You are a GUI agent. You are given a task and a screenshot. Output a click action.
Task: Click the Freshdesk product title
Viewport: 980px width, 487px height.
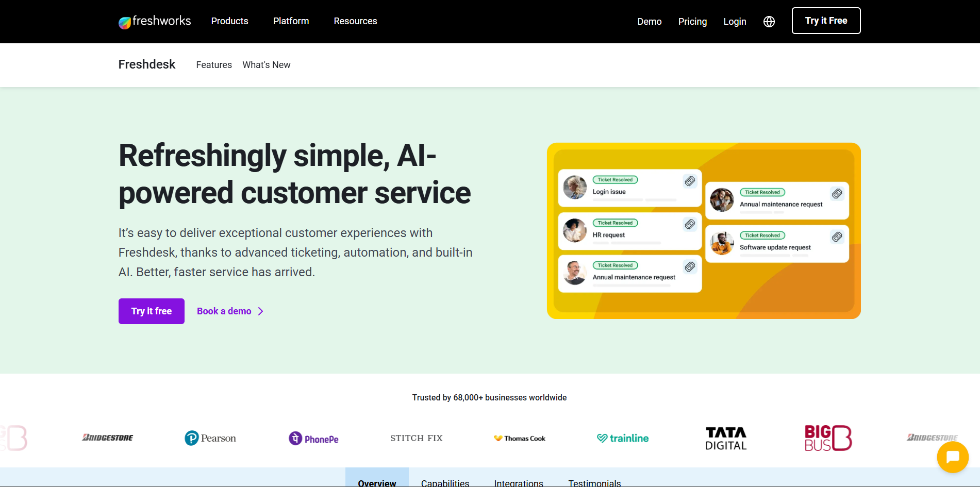pyautogui.click(x=147, y=64)
